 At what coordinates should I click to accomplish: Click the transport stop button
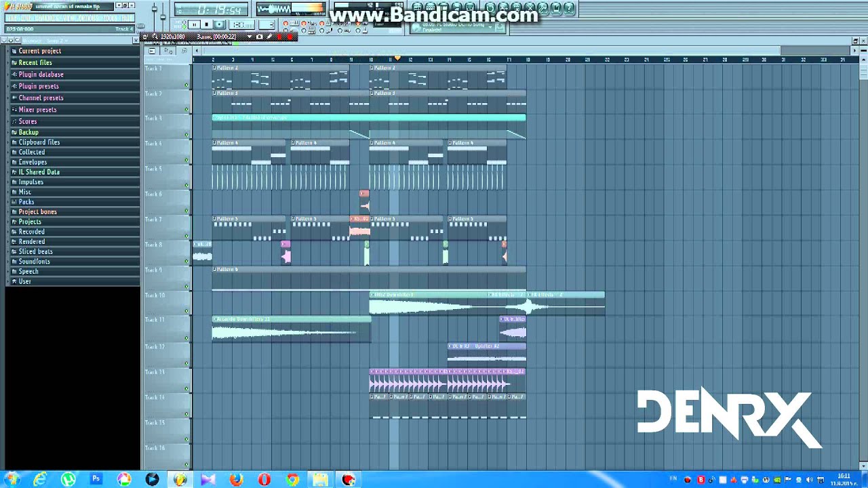click(x=207, y=24)
